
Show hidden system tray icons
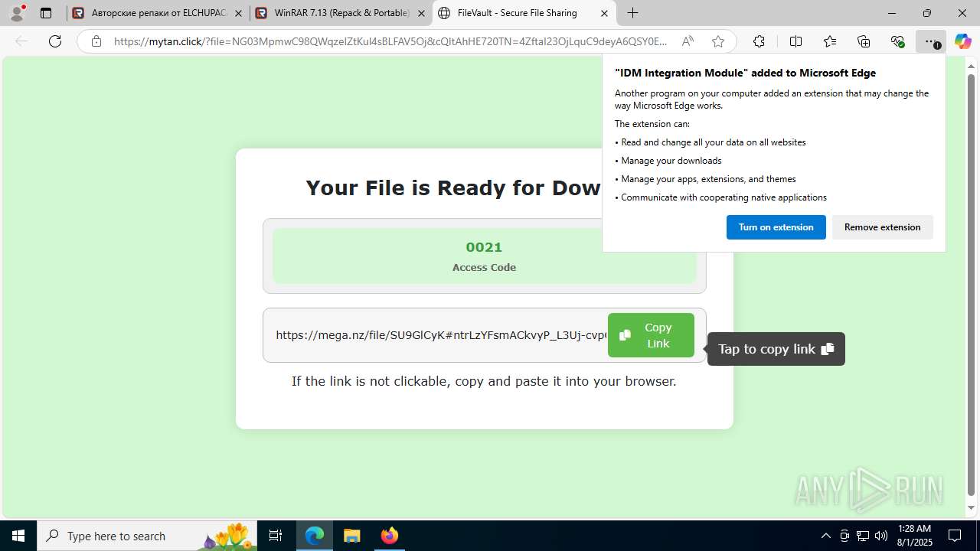[825, 536]
